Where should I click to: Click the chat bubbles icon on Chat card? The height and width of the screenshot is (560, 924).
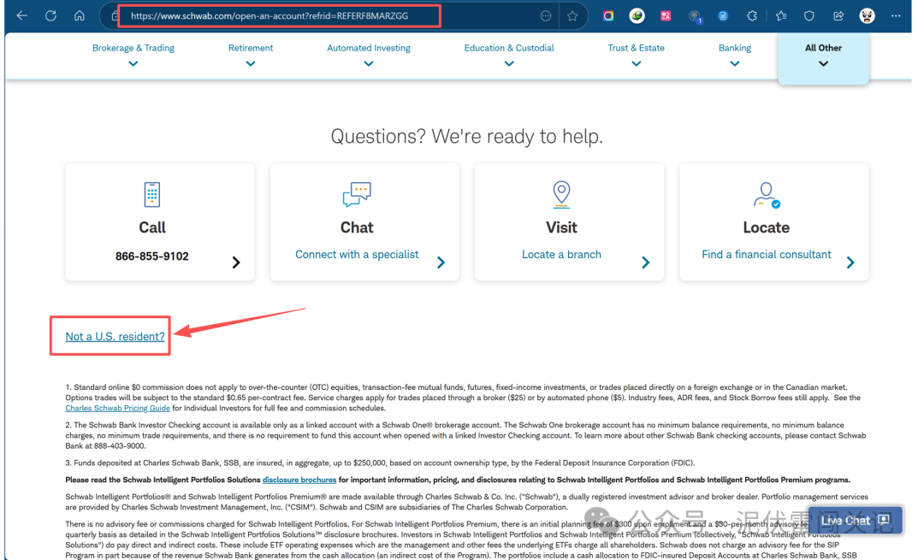point(357,194)
